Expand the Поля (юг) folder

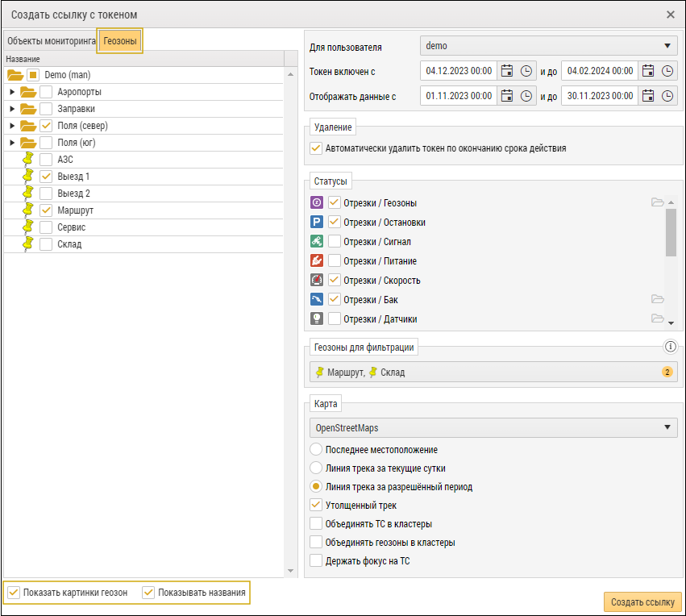click(12, 143)
